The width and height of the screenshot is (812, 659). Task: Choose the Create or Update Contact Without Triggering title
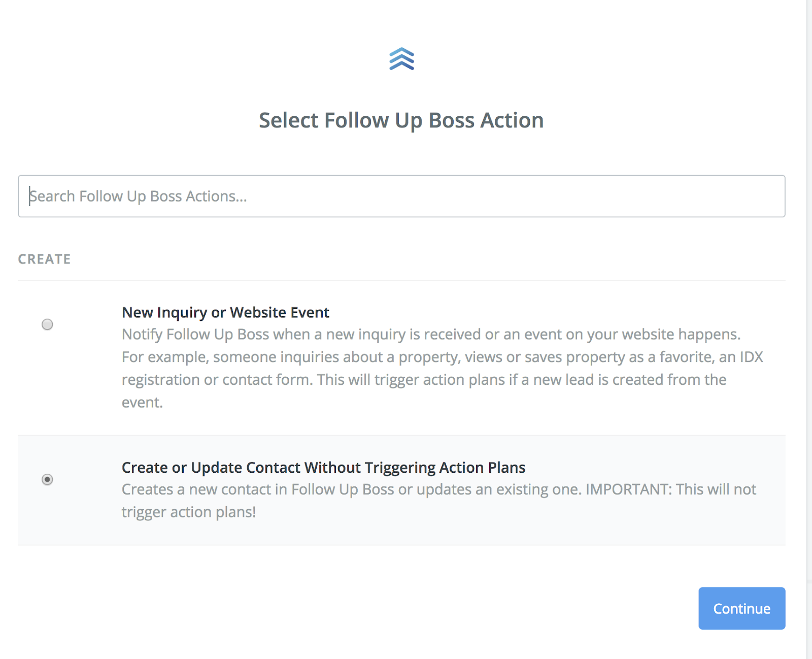pos(323,467)
